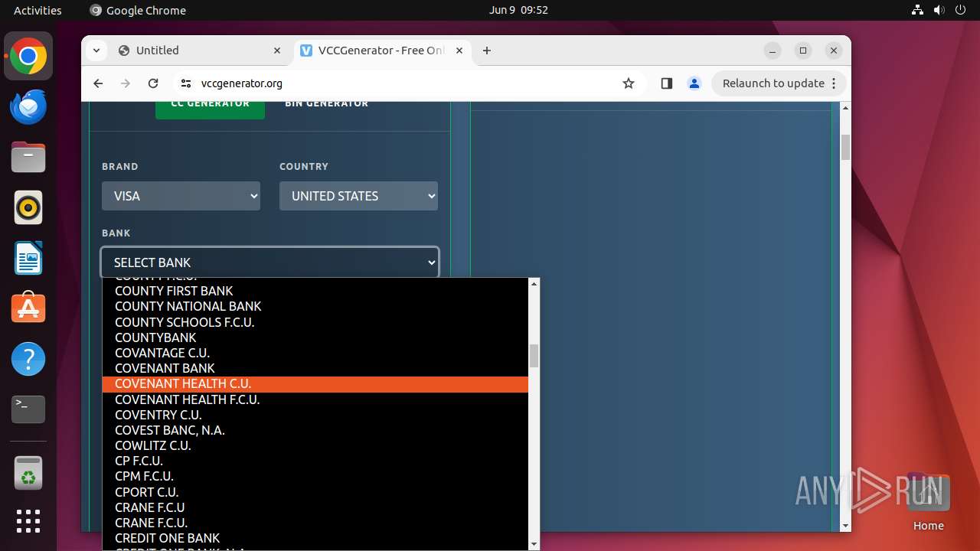Choose CP F.C.U. option

point(315,461)
